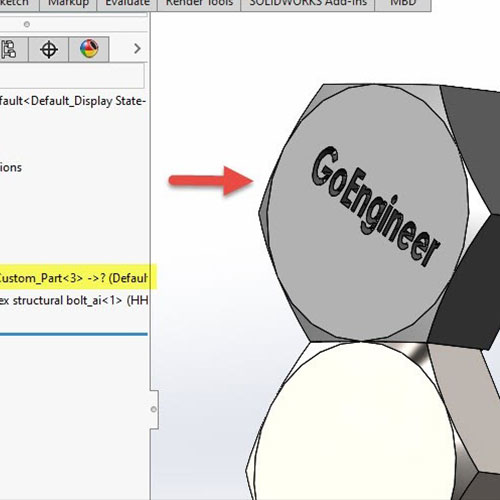The height and width of the screenshot is (500, 500).
Task: Click the panel collapse handle on the divider
Action: point(154,409)
